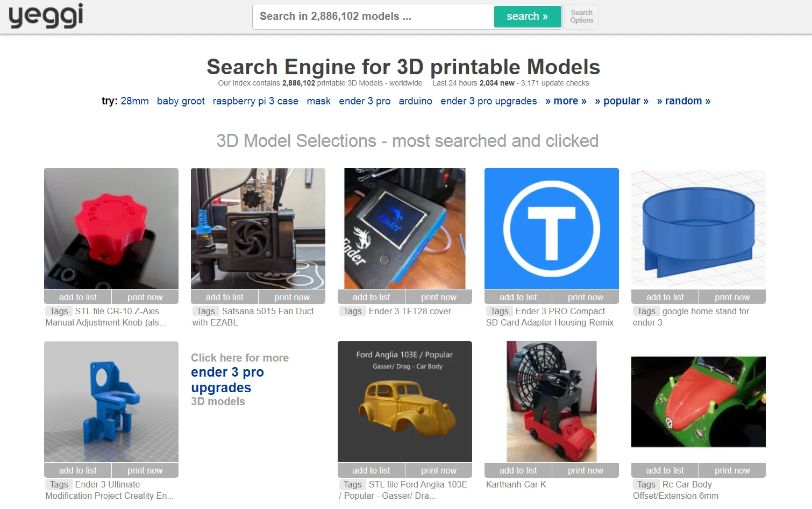Expand Search Options
Viewport: 812px width, 509px height.
click(581, 17)
